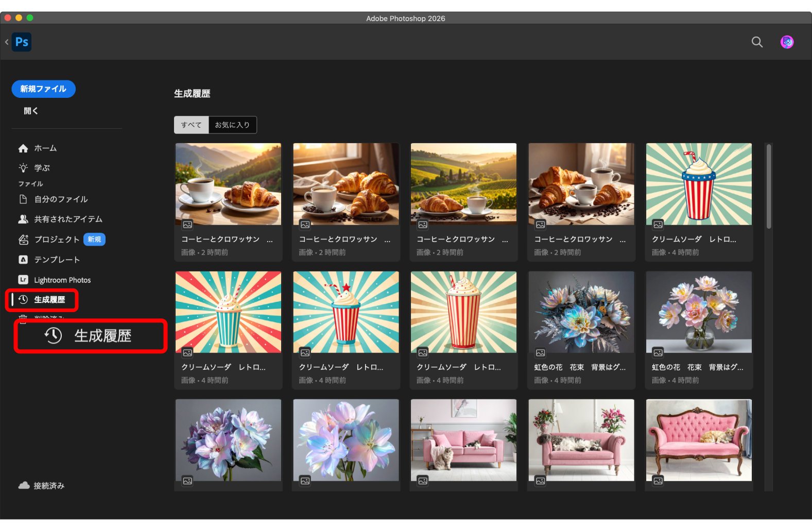Open 共有されたアイテム section
Viewport: 812px width, 531px height.
(68, 219)
